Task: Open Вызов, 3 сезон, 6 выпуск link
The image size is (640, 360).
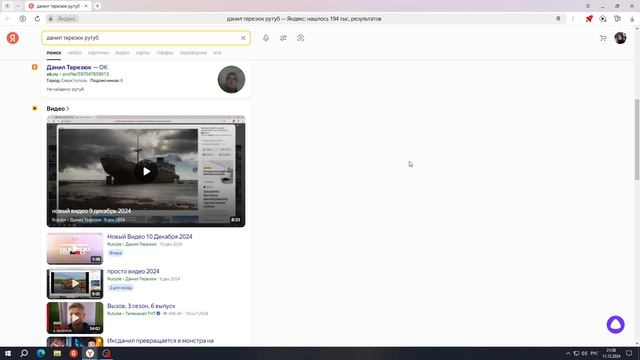Action: tap(141, 306)
